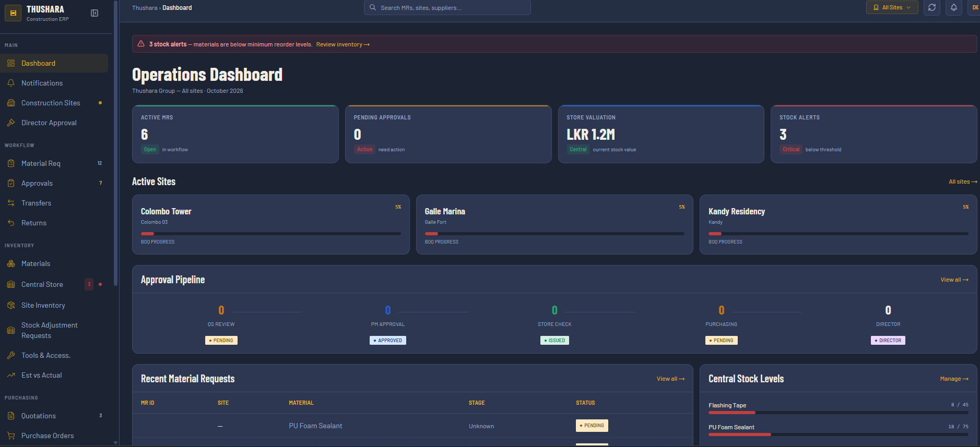
Task: Collapse the sidebar using the panel icon
Action: (95, 13)
